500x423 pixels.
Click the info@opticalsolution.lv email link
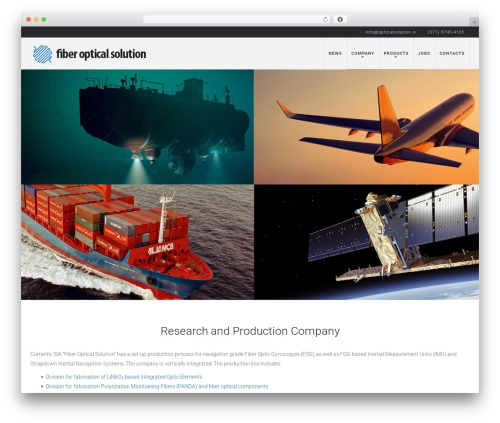point(391,32)
